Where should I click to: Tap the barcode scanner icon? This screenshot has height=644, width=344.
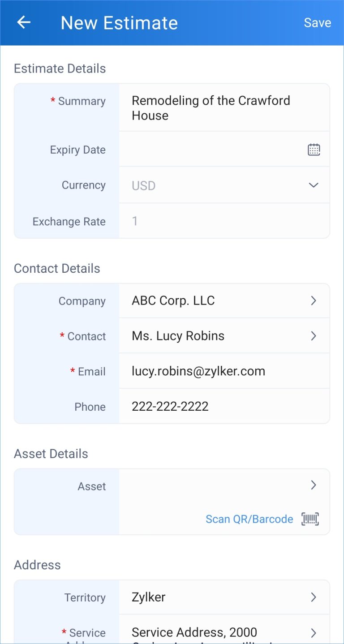(x=310, y=519)
